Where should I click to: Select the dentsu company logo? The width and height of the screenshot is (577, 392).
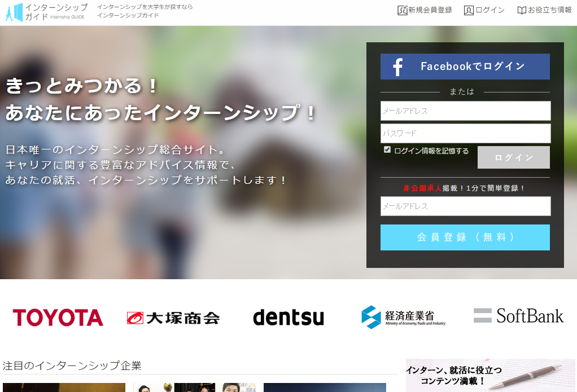click(x=288, y=318)
